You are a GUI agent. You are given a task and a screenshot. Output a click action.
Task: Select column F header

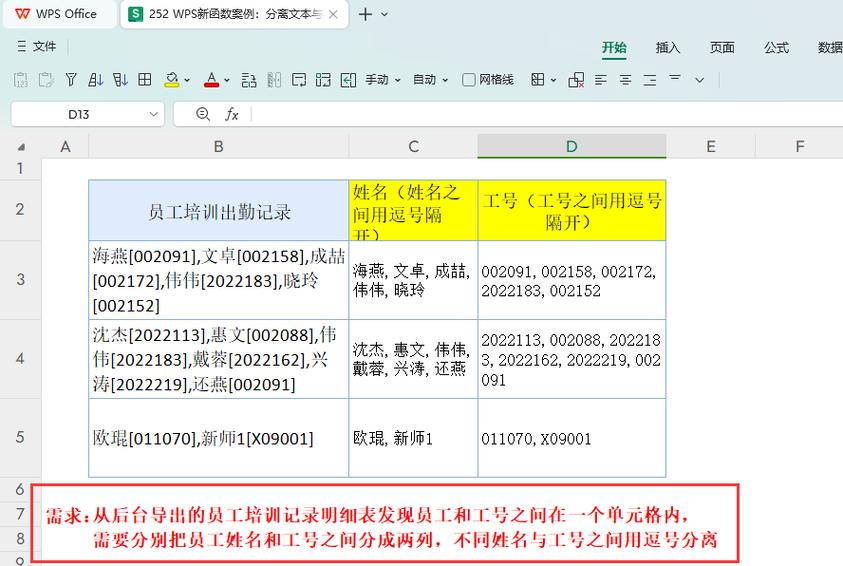[799, 146]
